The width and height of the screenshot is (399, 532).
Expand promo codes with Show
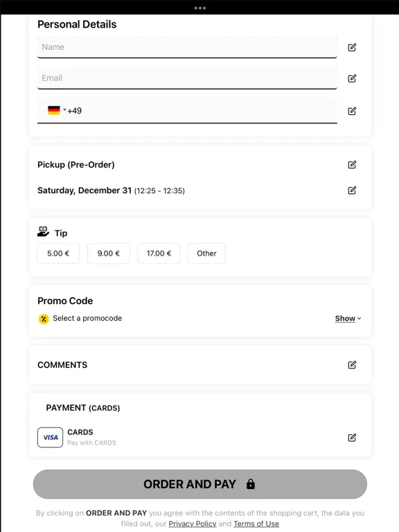click(x=348, y=318)
